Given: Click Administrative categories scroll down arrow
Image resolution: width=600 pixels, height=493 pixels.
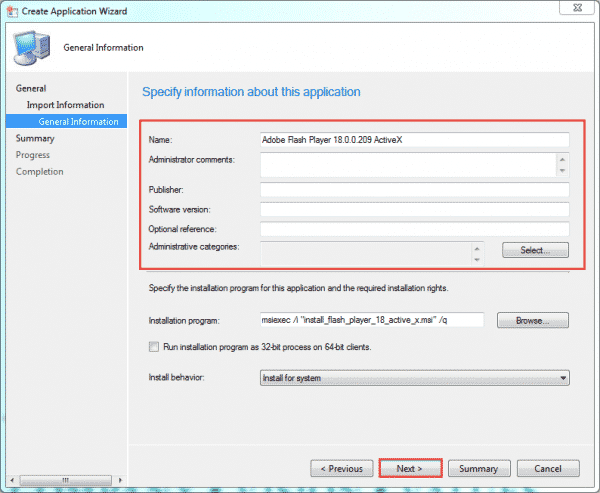Looking at the screenshot, I should pos(477,260).
